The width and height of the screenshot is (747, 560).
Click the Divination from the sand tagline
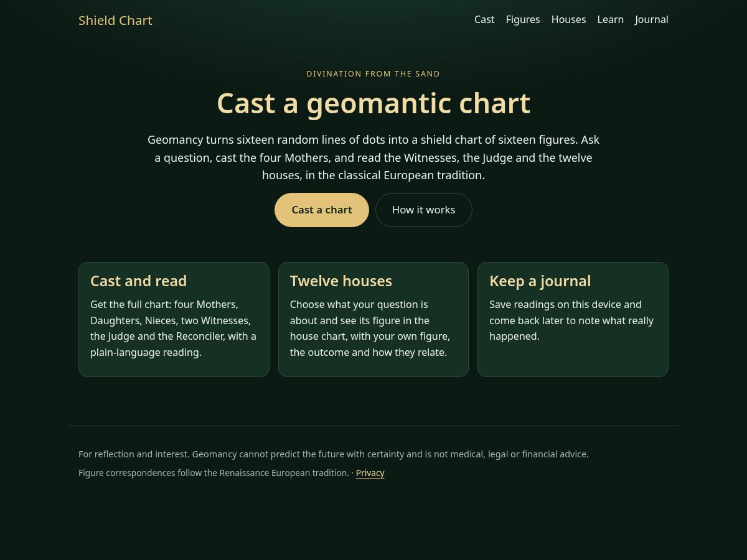374,74
